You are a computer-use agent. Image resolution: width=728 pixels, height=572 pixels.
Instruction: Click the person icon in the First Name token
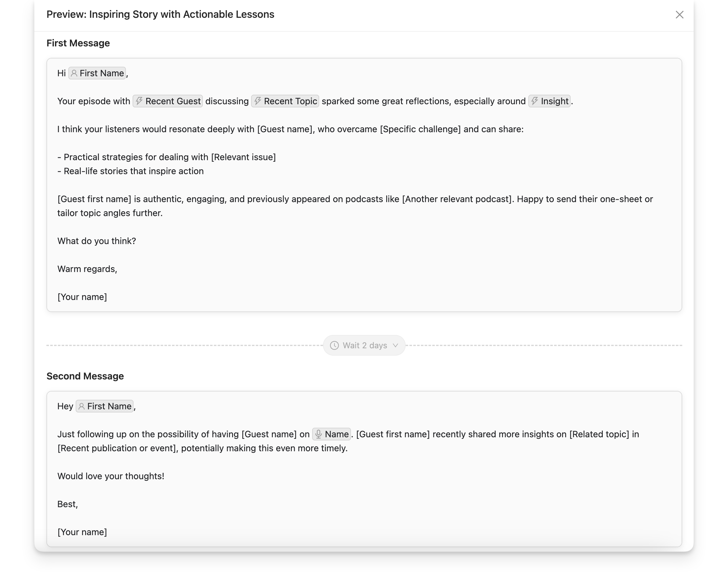coord(75,73)
